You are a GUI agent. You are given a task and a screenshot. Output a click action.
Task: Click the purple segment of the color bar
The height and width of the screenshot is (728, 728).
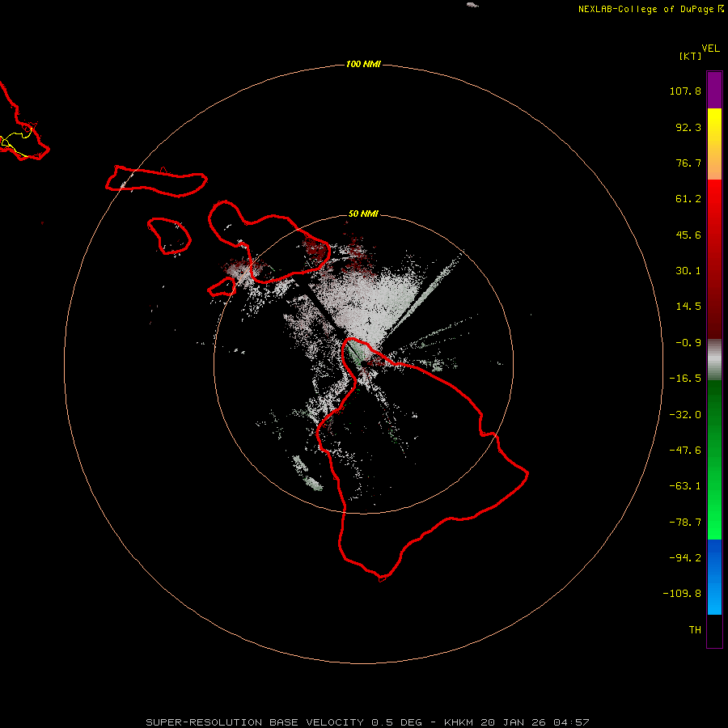(714, 90)
